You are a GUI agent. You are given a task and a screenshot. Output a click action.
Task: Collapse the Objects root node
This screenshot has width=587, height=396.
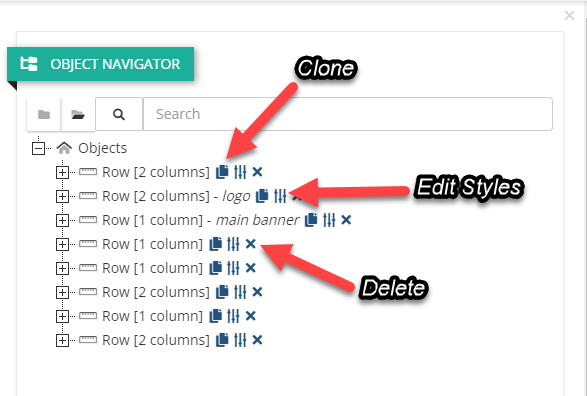[x=38, y=148]
